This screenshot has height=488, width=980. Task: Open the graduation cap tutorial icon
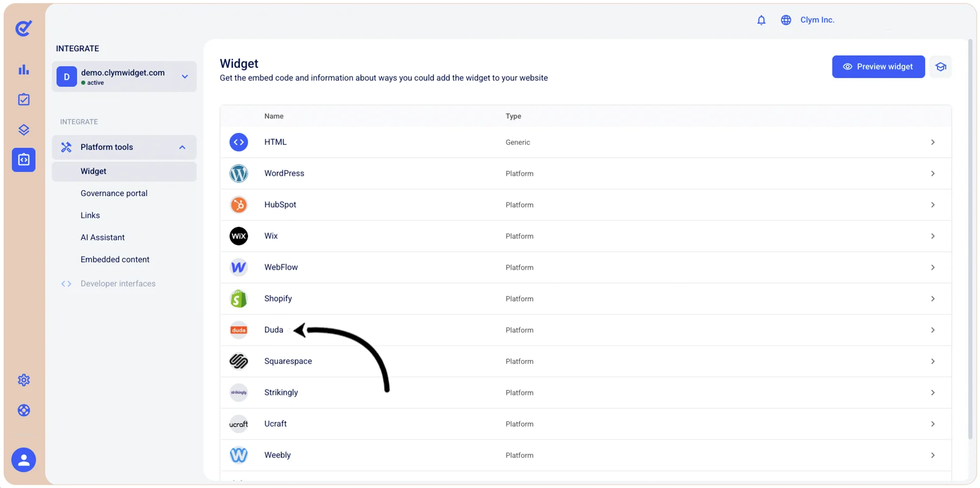(941, 67)
